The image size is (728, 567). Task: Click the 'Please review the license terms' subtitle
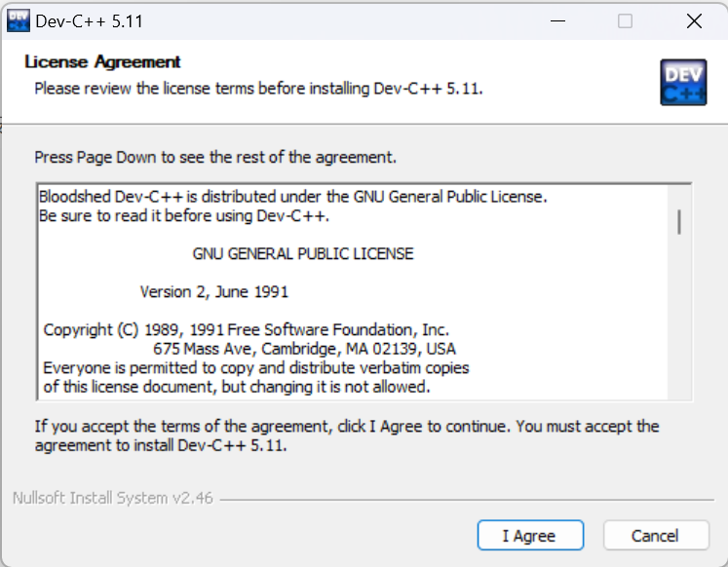(258, 88)
